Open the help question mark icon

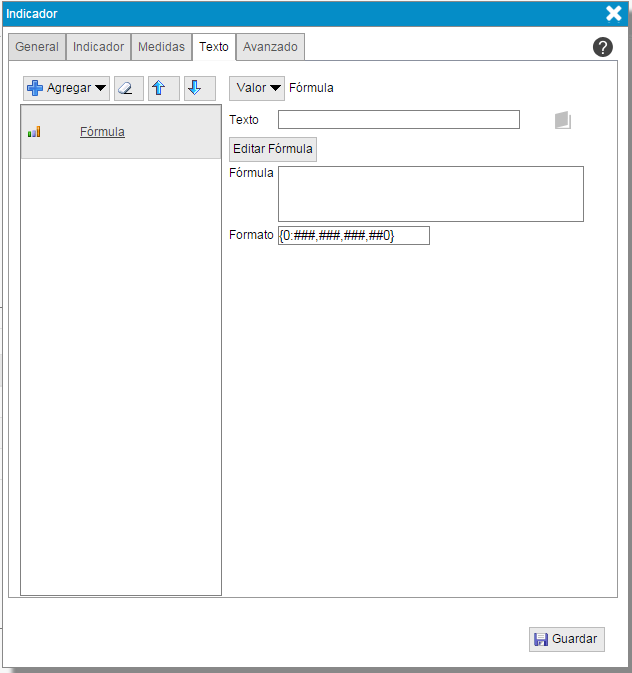click(x=603, y=47)
